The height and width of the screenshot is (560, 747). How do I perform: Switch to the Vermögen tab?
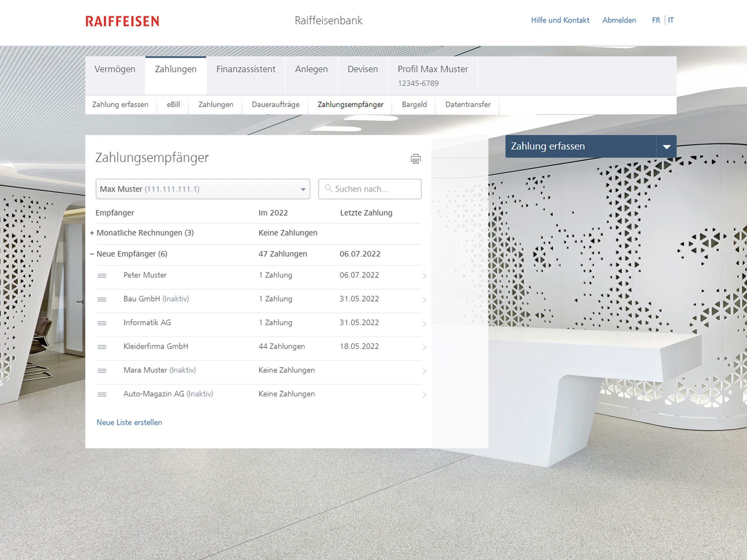click(x=115, y=69)
